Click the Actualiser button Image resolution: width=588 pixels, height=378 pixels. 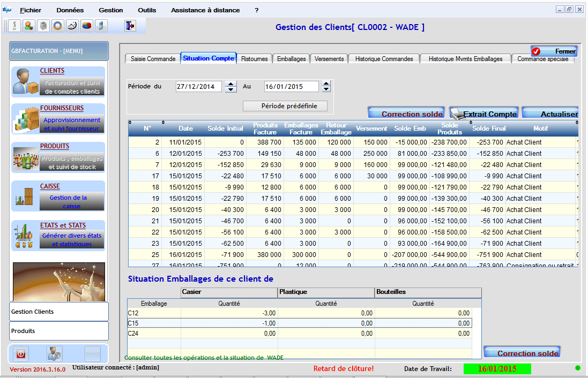pos(550,114)
